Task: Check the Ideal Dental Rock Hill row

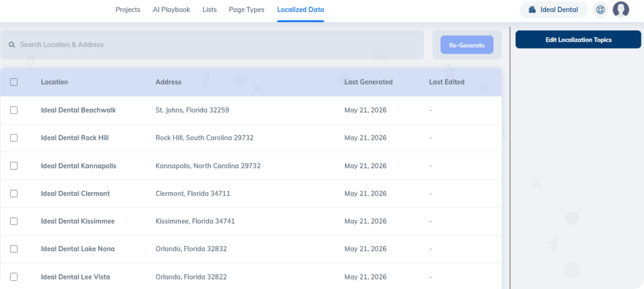Action: coord(14,138)
